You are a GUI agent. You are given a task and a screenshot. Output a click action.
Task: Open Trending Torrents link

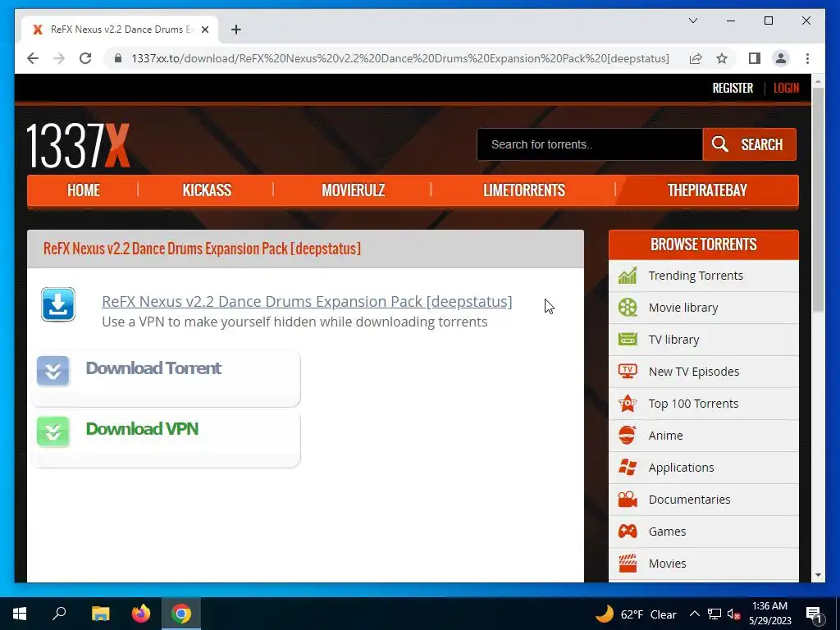pos(696,276)
